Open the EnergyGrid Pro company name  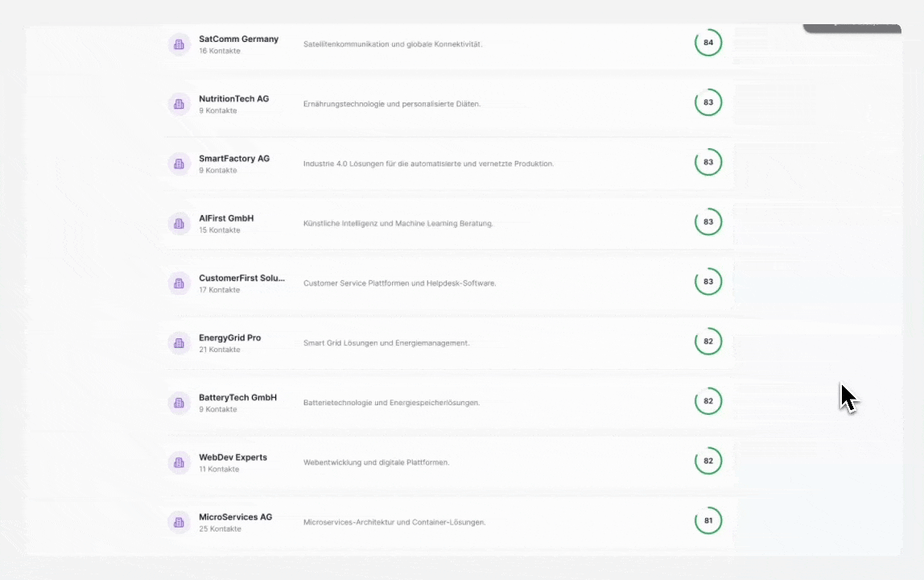(229, 338)
